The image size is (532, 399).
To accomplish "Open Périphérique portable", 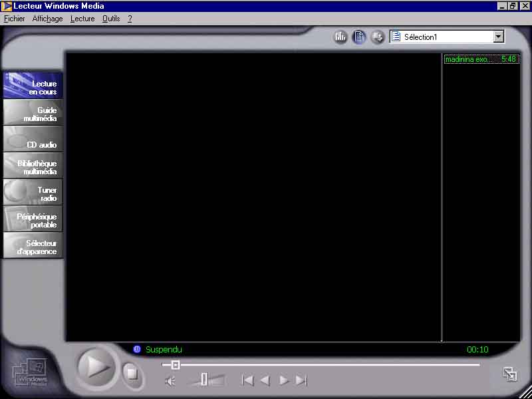I will [x=33, y=219].
